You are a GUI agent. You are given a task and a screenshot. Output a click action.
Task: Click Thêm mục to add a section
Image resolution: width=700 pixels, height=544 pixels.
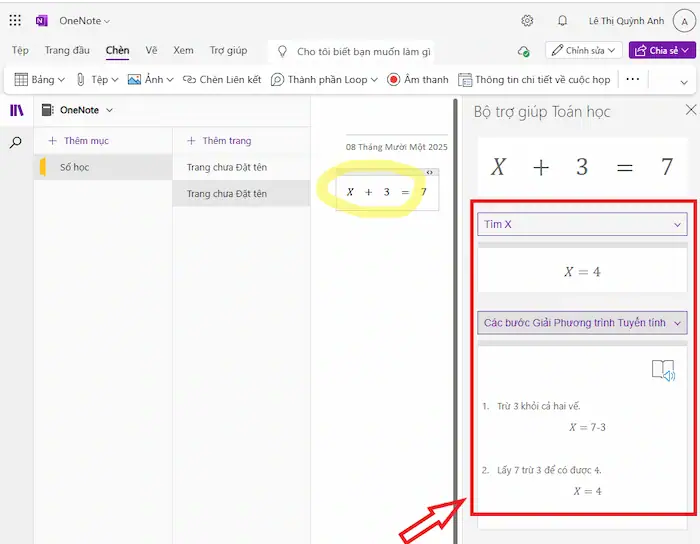[80, 141]
